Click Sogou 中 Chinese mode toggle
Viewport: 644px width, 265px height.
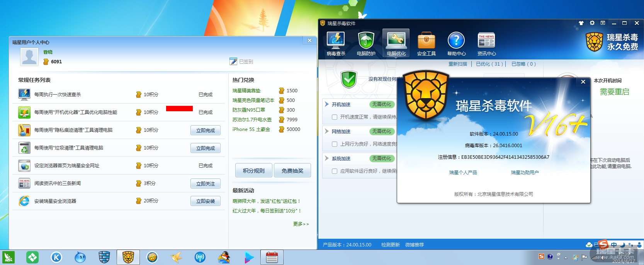coord(614,245)
